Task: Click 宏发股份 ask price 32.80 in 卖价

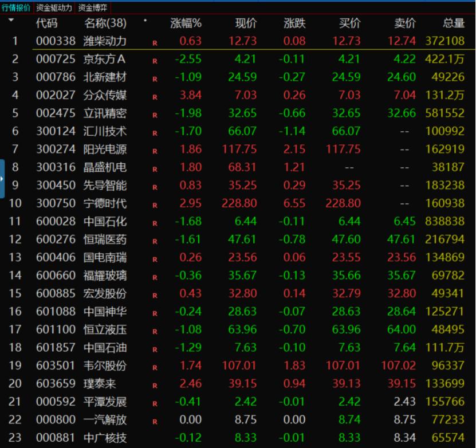Action: pos(402,293)
